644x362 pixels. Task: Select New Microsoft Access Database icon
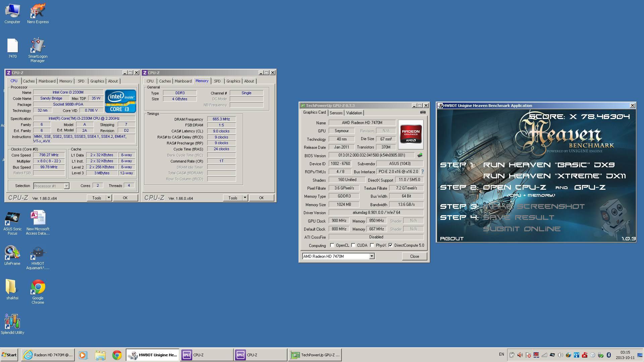38,223
